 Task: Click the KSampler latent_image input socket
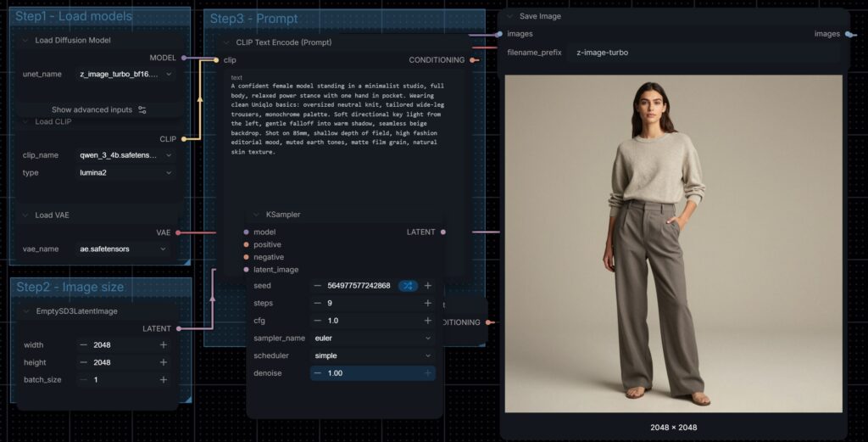[x=247, y=270]
